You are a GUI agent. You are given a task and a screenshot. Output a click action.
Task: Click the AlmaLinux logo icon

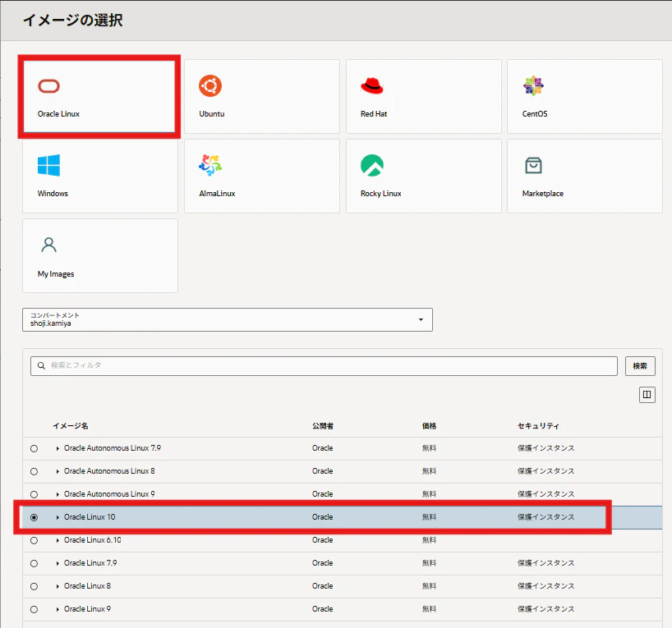pyautogui.click(x=210, y=165)
